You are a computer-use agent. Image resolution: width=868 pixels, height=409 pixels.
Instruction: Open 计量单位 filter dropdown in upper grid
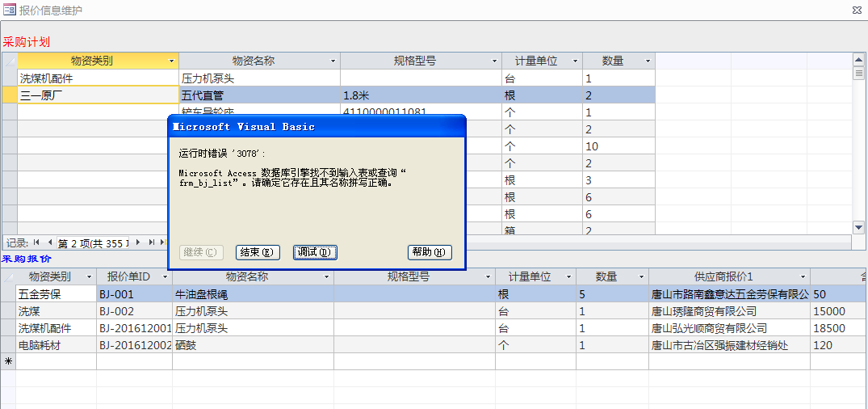click(x=575, y=61)
